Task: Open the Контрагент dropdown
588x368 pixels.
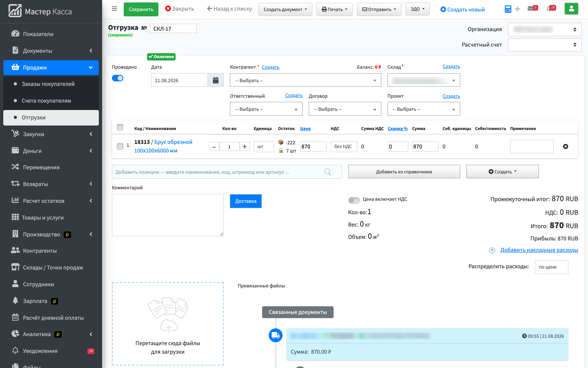Action: click(x=305, y=80)
